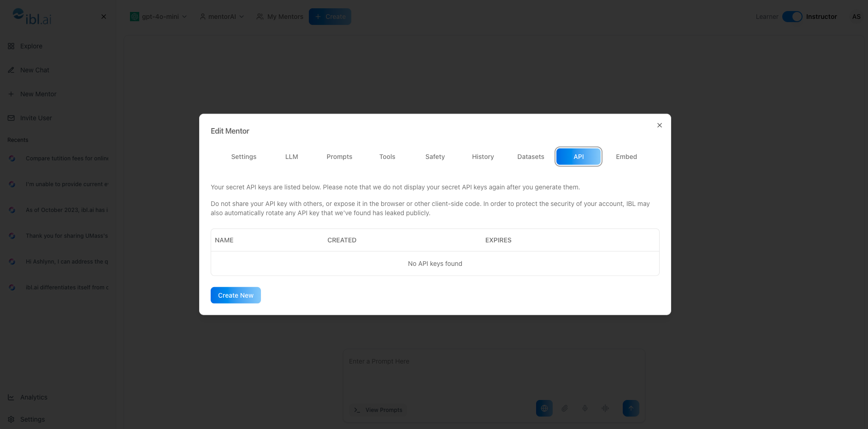This screenshot has width=868, height=429.
Task: Click the Explore grid icon
Action: [11, 46]
